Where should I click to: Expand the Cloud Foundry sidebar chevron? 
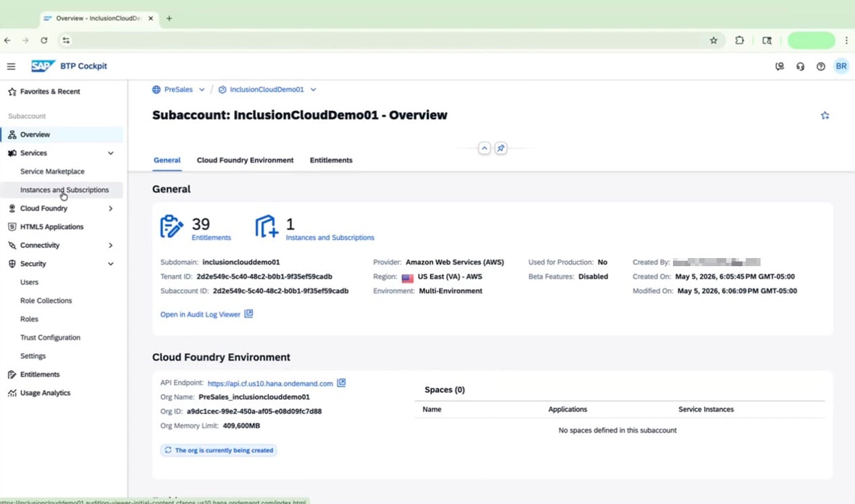coord(111,208)
